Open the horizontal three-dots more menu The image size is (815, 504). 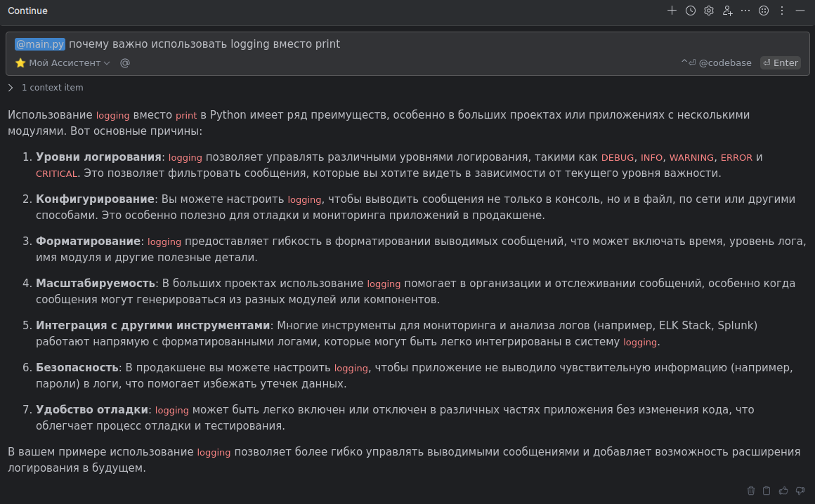pos(745,11)
